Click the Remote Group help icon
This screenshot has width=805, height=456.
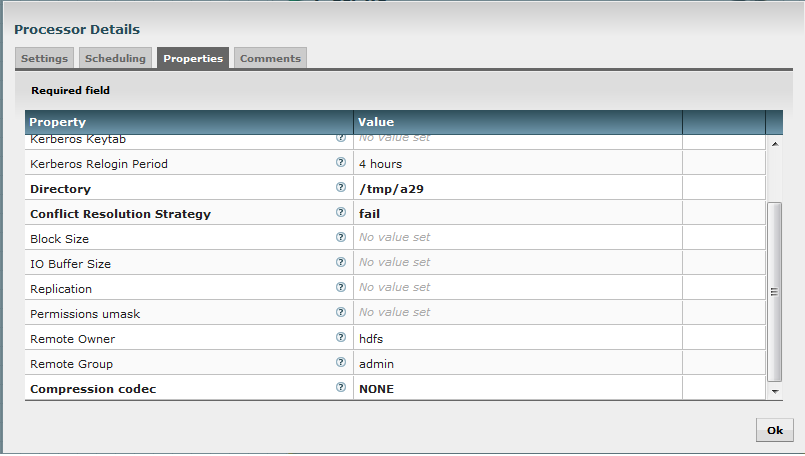[341, 363]
